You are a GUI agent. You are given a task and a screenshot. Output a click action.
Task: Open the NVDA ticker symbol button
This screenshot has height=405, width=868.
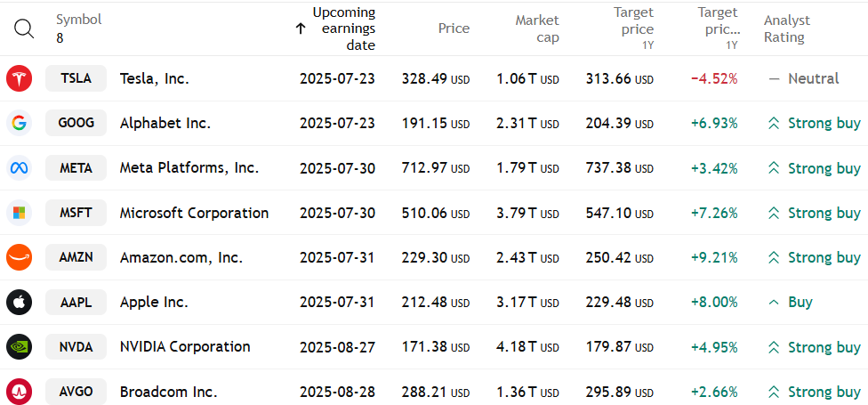(76, 347)
